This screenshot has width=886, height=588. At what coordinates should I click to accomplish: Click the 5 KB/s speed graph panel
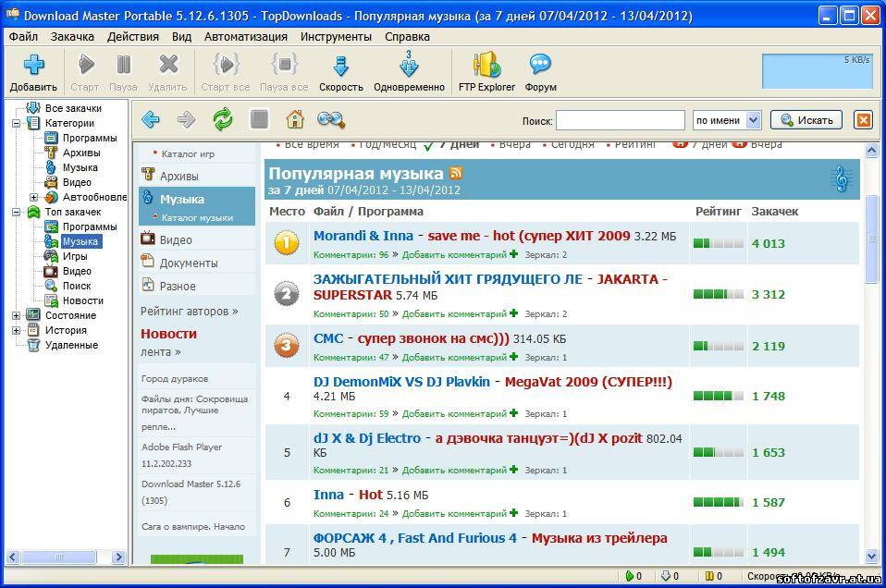coord(817,70)
